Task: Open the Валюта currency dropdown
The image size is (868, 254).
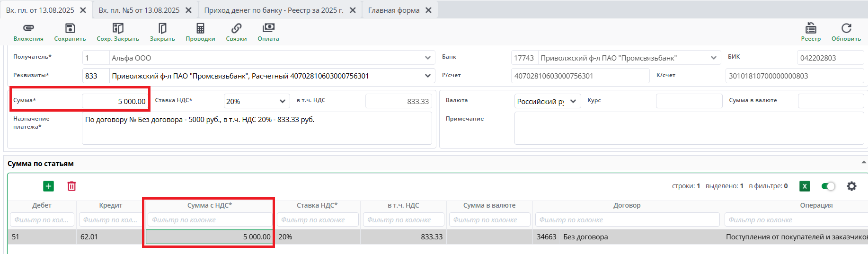Action: pyautogui.click(x=573, y=101)
